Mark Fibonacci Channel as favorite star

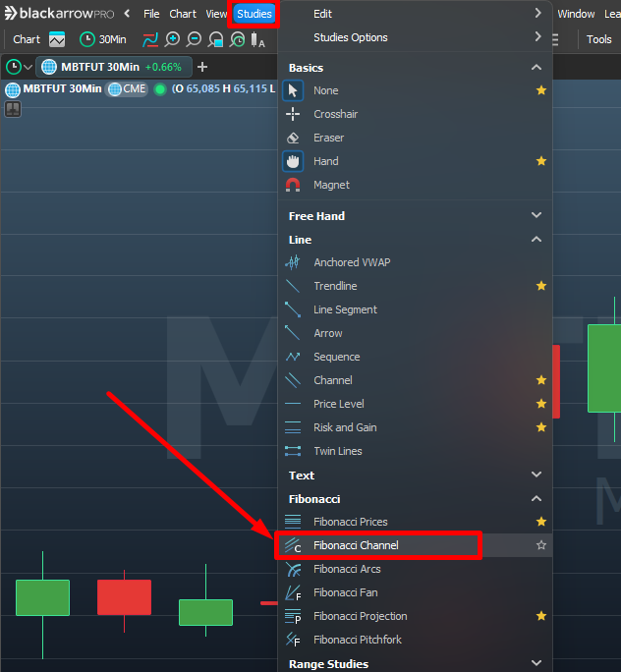(x=541, y=545)
